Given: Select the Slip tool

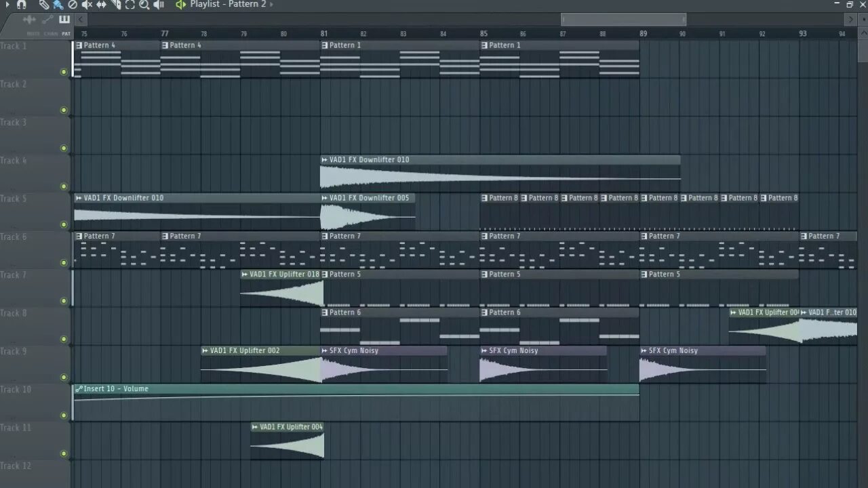Looking at the screenshot, I should (101, 4).
